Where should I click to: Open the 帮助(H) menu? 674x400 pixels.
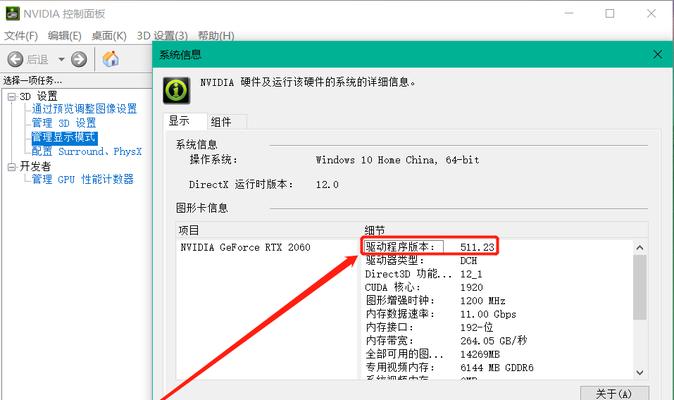[216, 36]
